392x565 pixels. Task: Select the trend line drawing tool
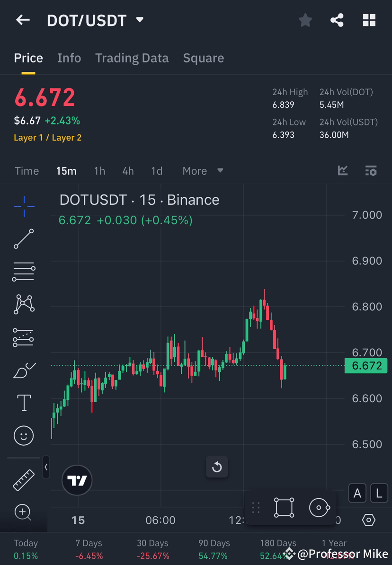click(x=24, y=239)
